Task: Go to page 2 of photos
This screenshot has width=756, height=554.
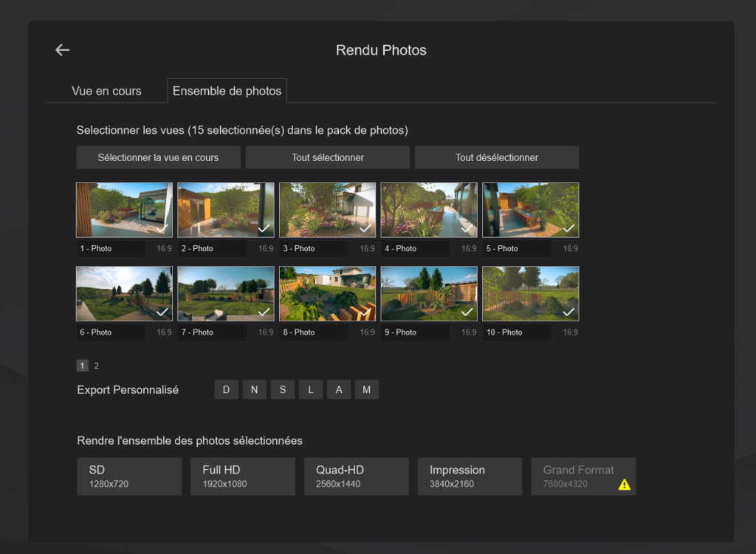Action: point(97,366)
